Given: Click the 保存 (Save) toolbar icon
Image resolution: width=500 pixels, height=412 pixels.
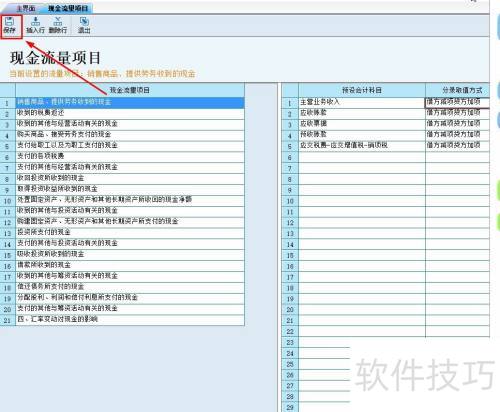Looking at the screenshot, I should click(x=10, y=26).
